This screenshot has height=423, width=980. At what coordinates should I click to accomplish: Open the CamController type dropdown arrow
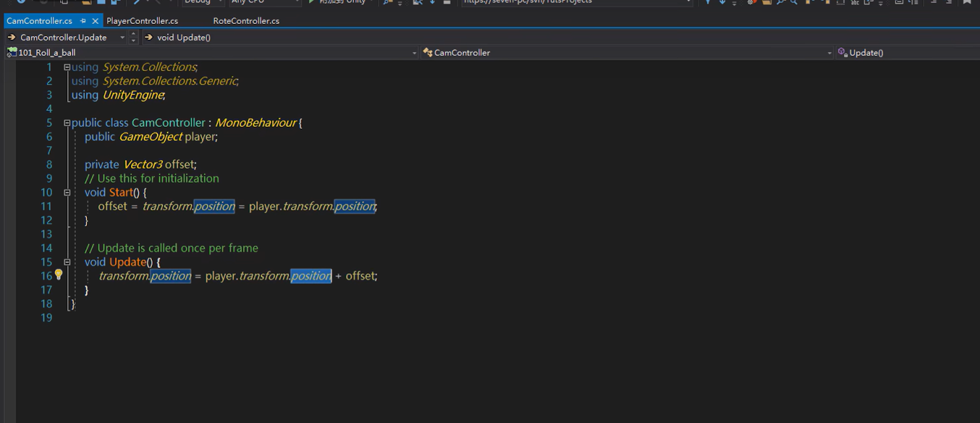click(x=829, y=53)
